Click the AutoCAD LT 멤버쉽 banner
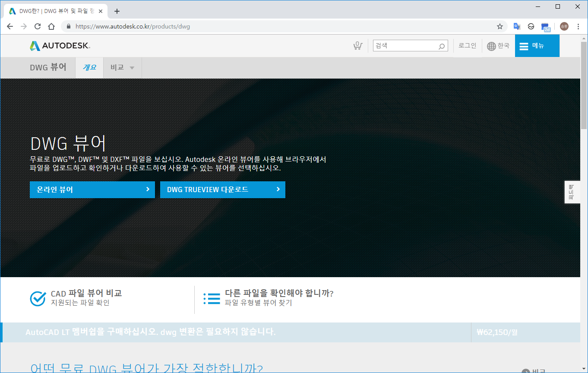588x373 pixels. pos(150,332)
